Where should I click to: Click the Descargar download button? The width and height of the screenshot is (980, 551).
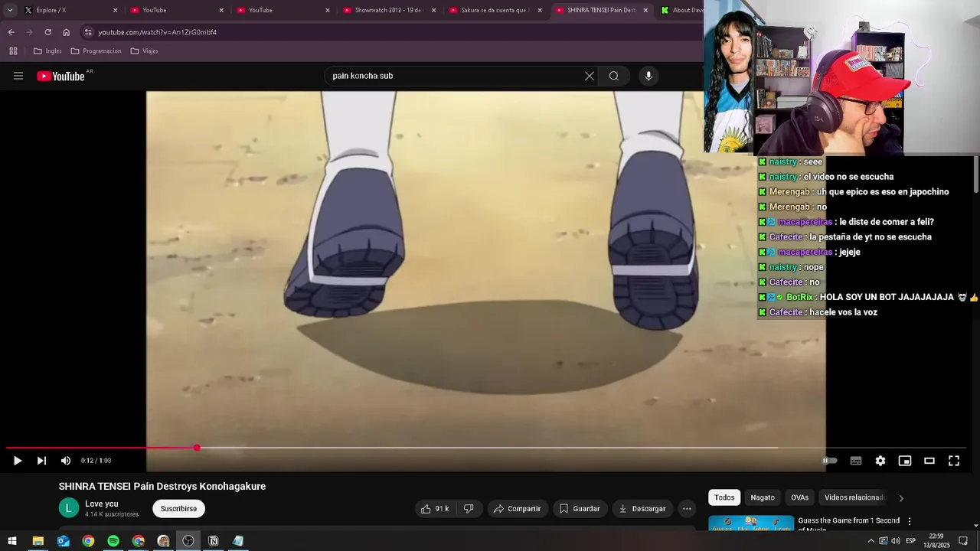[642, 509]
